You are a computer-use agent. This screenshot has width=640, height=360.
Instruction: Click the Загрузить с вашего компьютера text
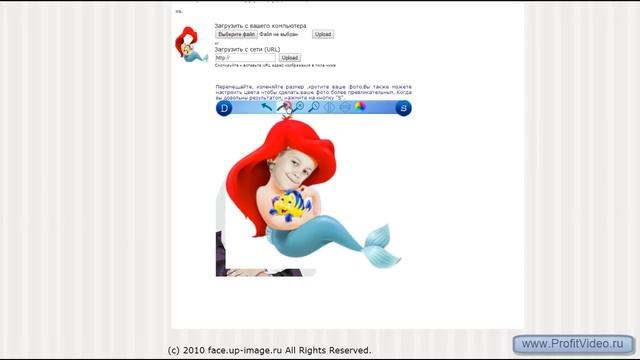(260, 26)
